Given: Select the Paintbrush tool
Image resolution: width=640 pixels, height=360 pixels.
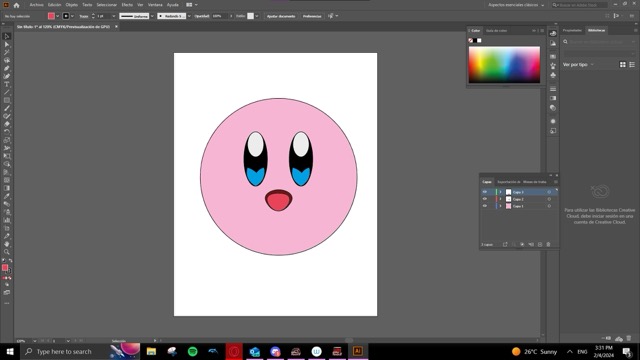Looking at the screenshot, I should tap(7, 109).
